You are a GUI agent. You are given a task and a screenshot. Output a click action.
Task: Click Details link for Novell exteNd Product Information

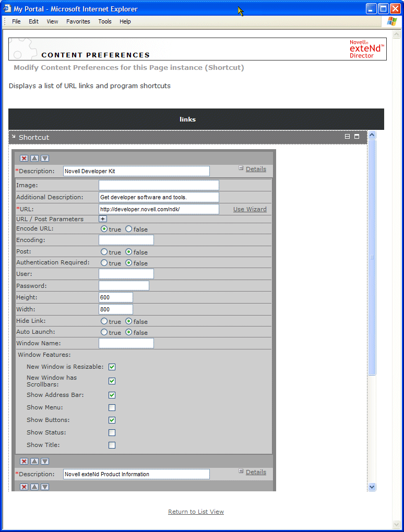[256, 472]
